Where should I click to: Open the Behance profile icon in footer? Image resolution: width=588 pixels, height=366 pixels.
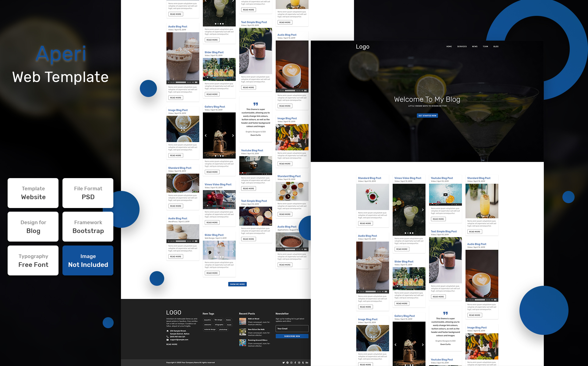(307, 363)
